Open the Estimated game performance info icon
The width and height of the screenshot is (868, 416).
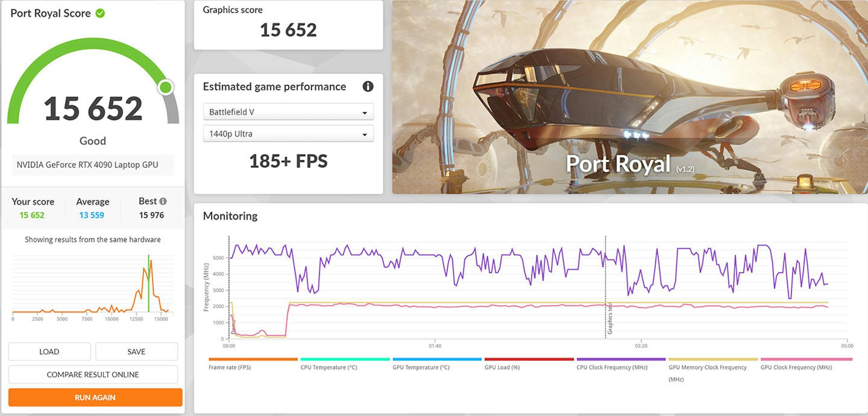368,87
